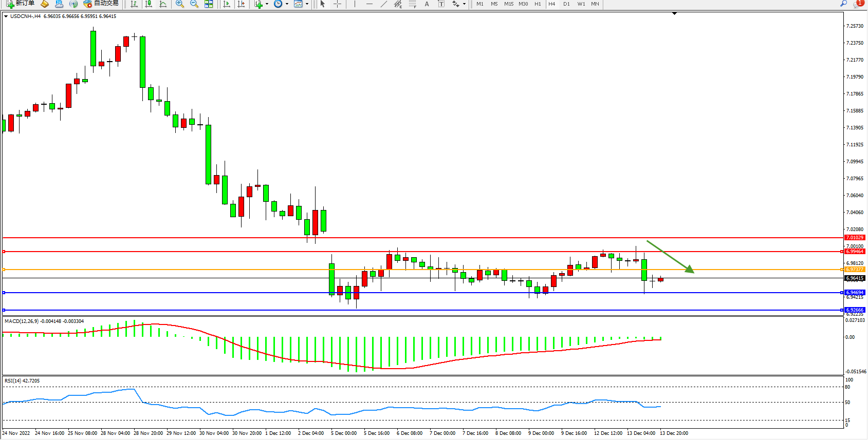Select the crosshair tool
This screenshot has height=440, width=868.
pos(337,4)
